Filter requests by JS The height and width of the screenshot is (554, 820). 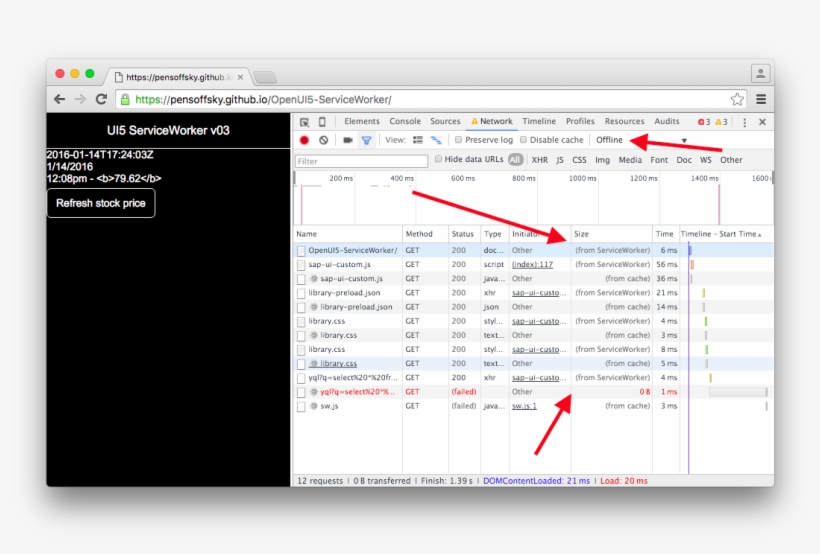(560, 160)
